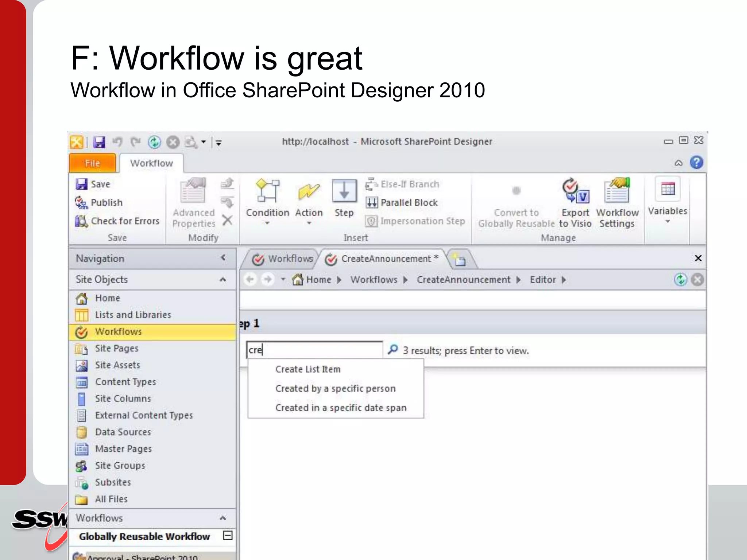This screenshot has height=560, width=747.
Task: Click the new tab icon
Action: tap(460, 260)
